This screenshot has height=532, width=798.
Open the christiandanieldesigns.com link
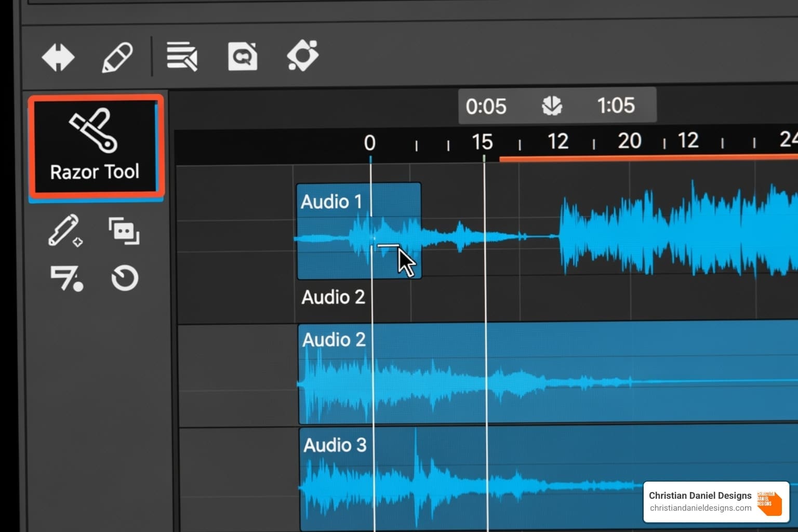pyautogui.click(x=700, y=508)
